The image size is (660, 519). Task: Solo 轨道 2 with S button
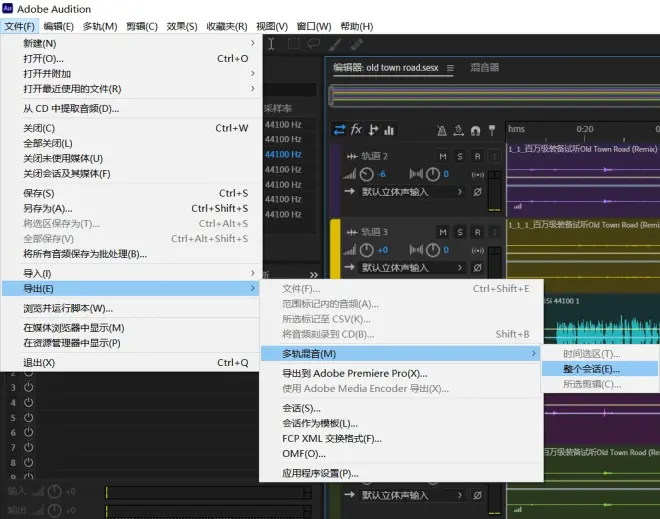coord(460,157)
